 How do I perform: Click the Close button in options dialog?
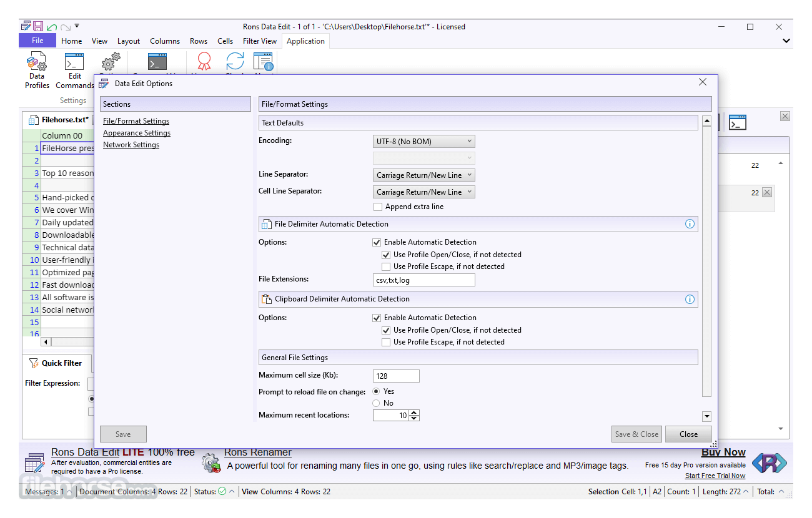(x=688, y=434)
